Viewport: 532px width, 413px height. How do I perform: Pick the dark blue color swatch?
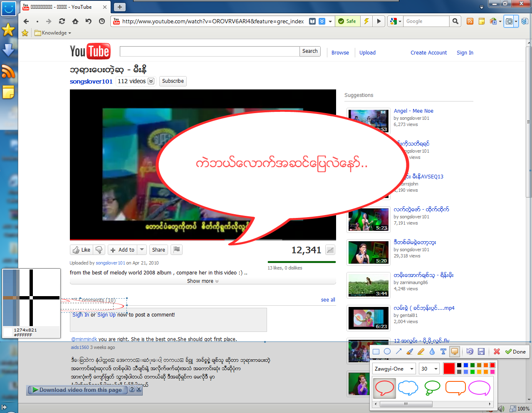coord(466,365)
